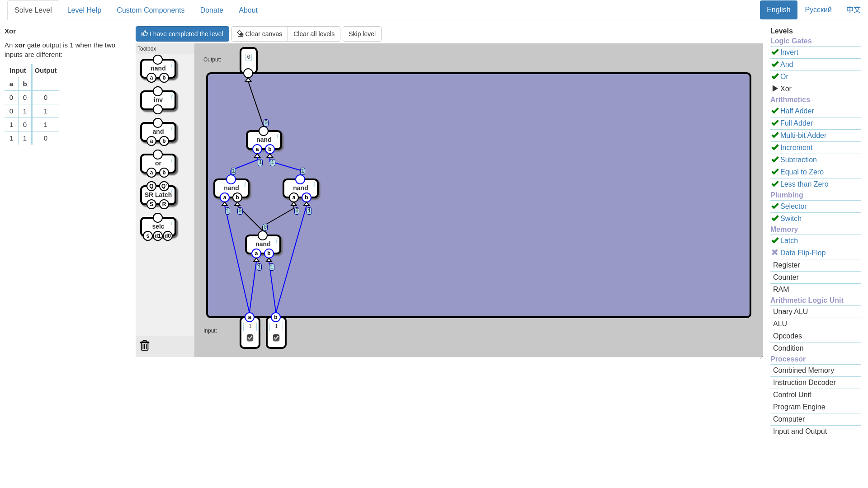The width and height of the screenshot is (868, 488).
Task: Pick the and gate from toolbox
Action: click(158, 131)
